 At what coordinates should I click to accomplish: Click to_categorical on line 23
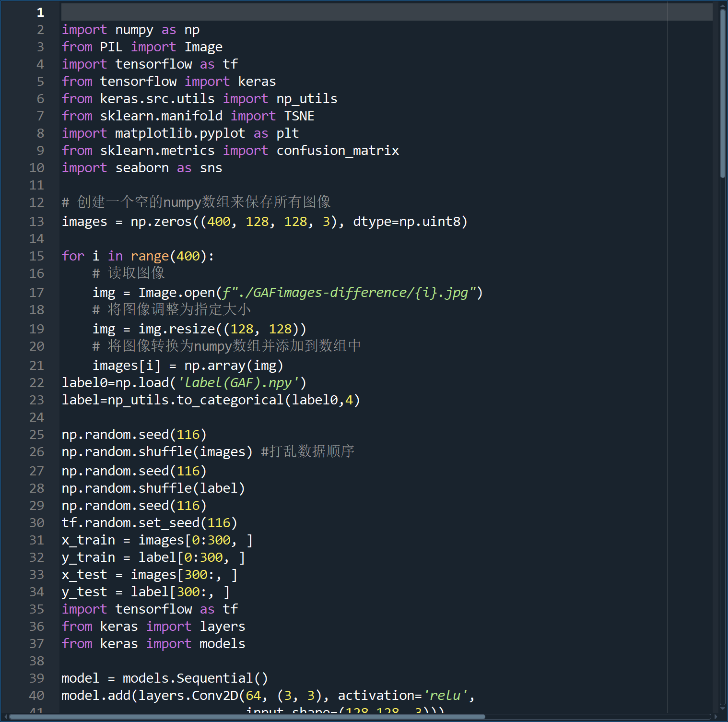[230, 400]
